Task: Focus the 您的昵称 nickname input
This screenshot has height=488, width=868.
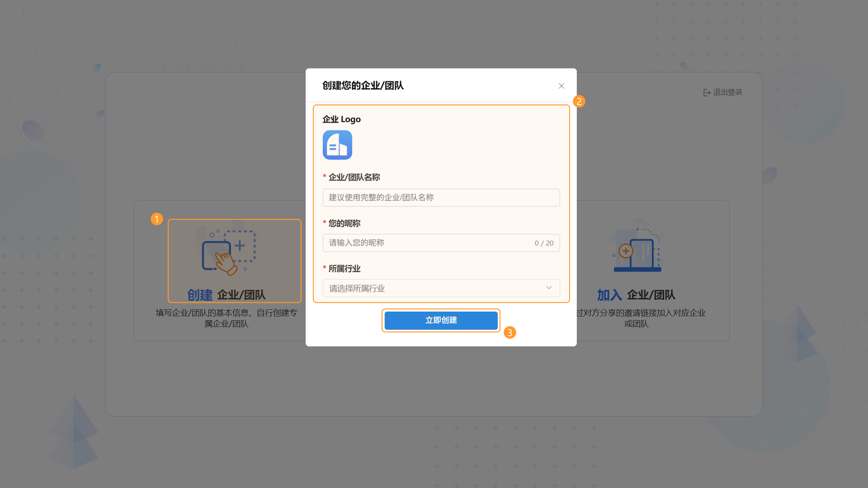Action: click(441, 243)
